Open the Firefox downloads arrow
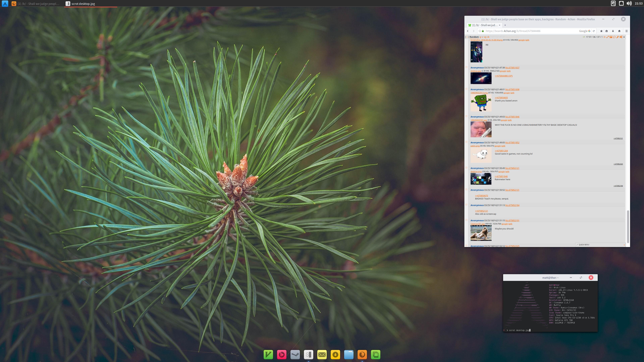The height and width of the screenshot is (362, 644). (613, 31)
